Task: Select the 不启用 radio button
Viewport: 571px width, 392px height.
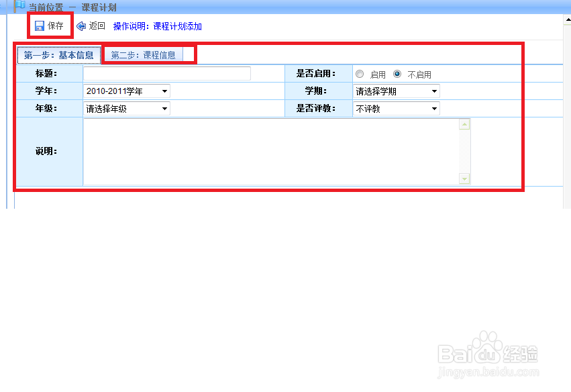Action: click(397, 74)
